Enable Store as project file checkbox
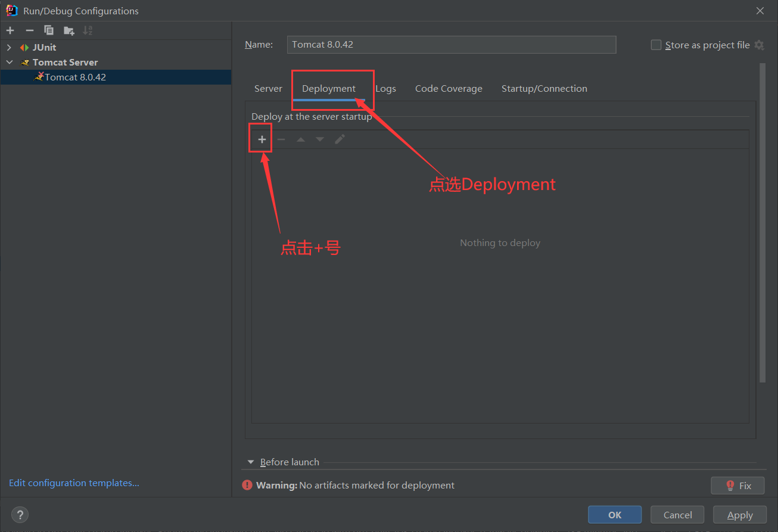The width and height of the screenshot is (778, 532). 656,45
